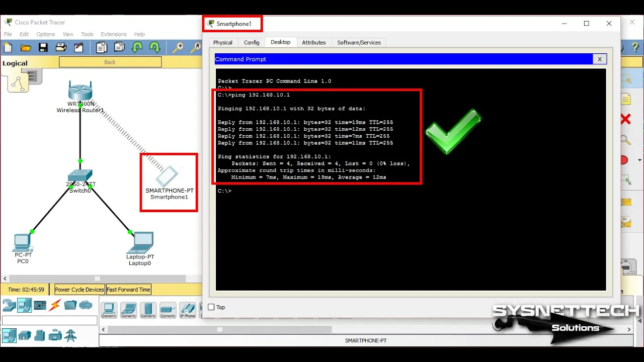Switch to the Software/Services tab

click(x=359, y=43)
